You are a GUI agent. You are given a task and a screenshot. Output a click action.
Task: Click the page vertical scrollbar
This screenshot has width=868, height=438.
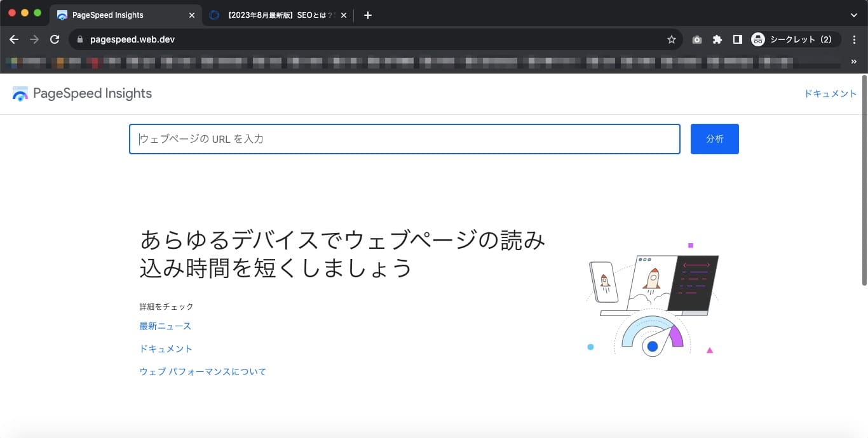click(x=864, y=180)
